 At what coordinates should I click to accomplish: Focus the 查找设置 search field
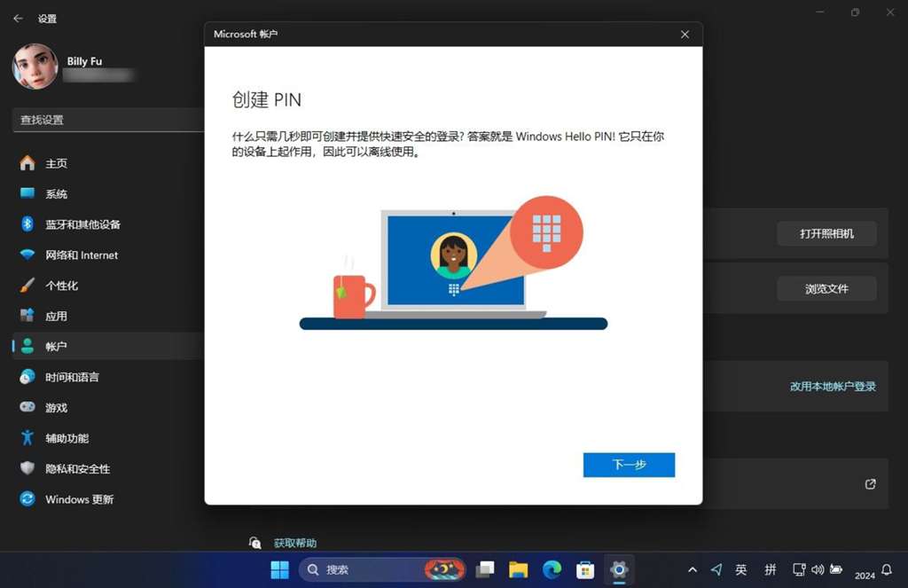coord(108,120)
